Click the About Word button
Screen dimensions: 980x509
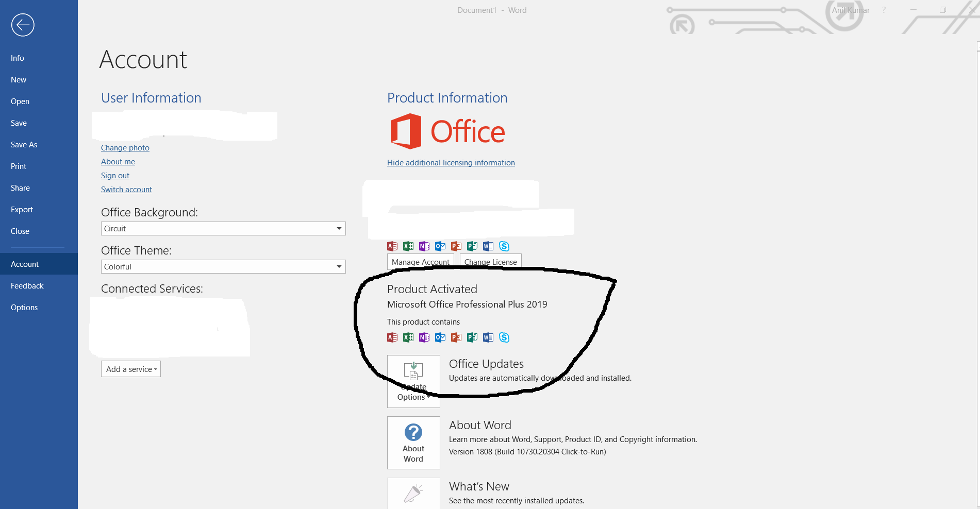click(x=413, y=443)
